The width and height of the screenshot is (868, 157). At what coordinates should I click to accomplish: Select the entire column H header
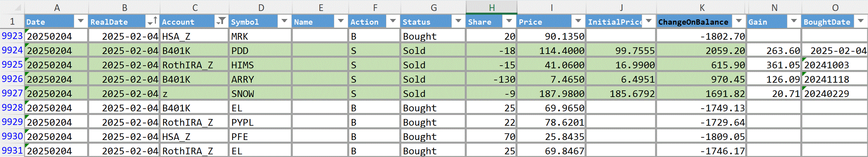(491, 7)
